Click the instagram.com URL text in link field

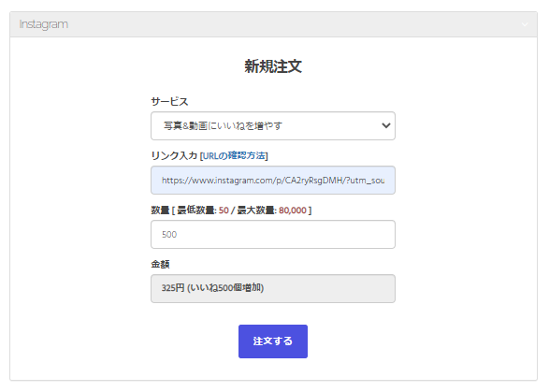[x=273, y=181]
